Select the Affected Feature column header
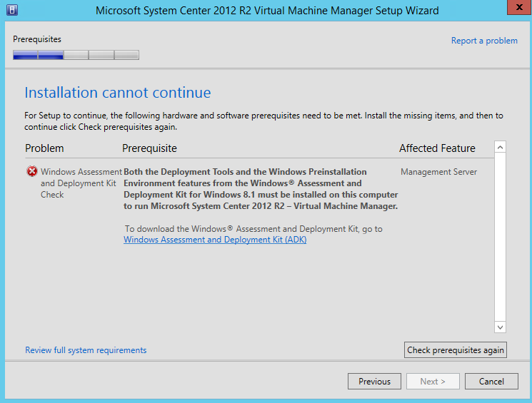Screen dimensions: 532x403 click(x=437, y=148)
